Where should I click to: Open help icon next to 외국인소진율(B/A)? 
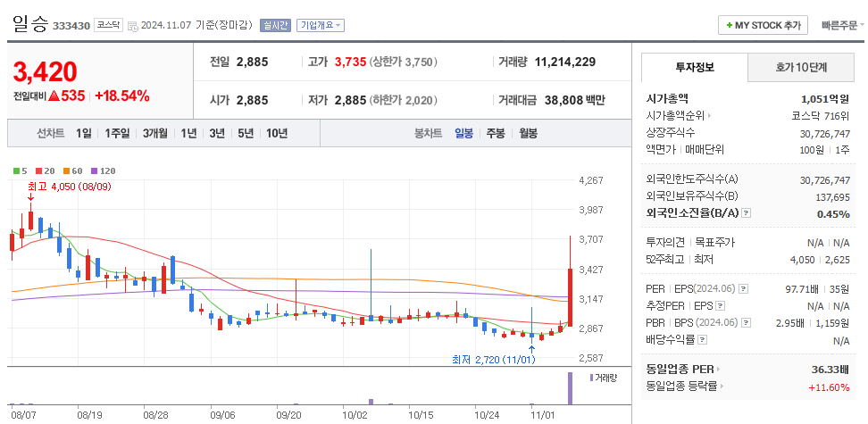[747, 213]
